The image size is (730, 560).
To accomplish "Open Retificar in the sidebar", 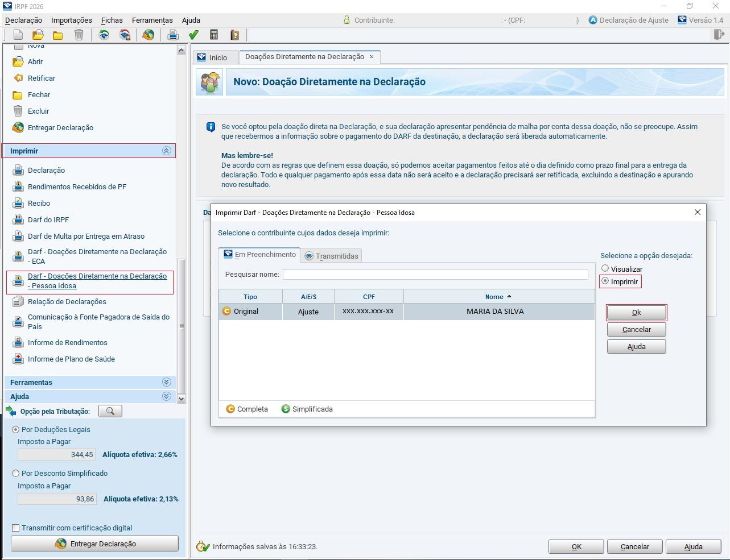I will (42, 78).
